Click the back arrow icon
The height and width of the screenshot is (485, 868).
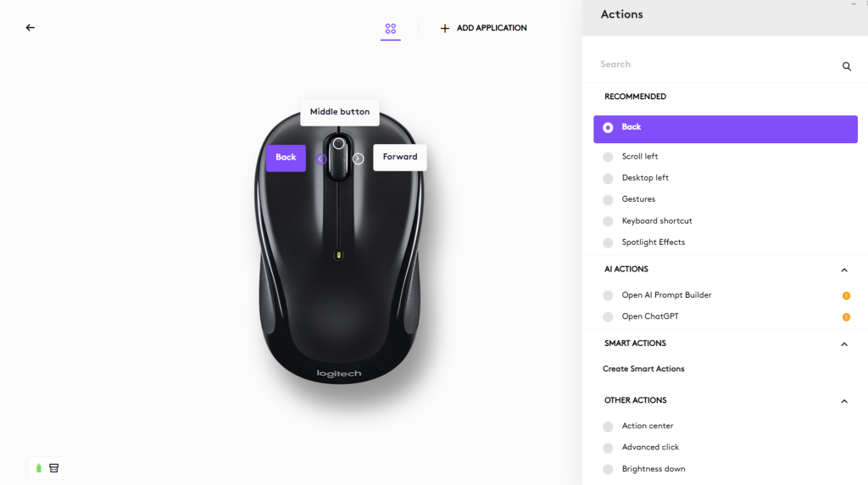point(30,28)
